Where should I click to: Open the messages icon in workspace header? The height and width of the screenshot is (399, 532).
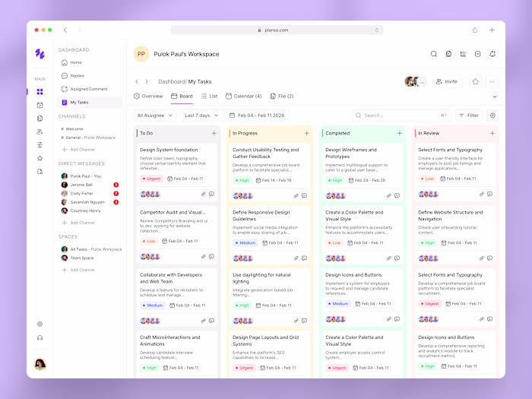[448, 54]
